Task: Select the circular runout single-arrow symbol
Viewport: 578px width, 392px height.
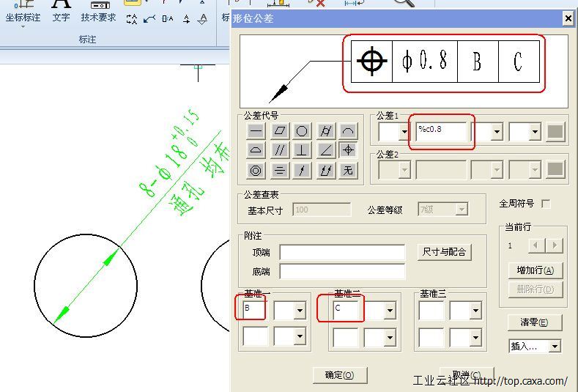Action: [302, 171]
